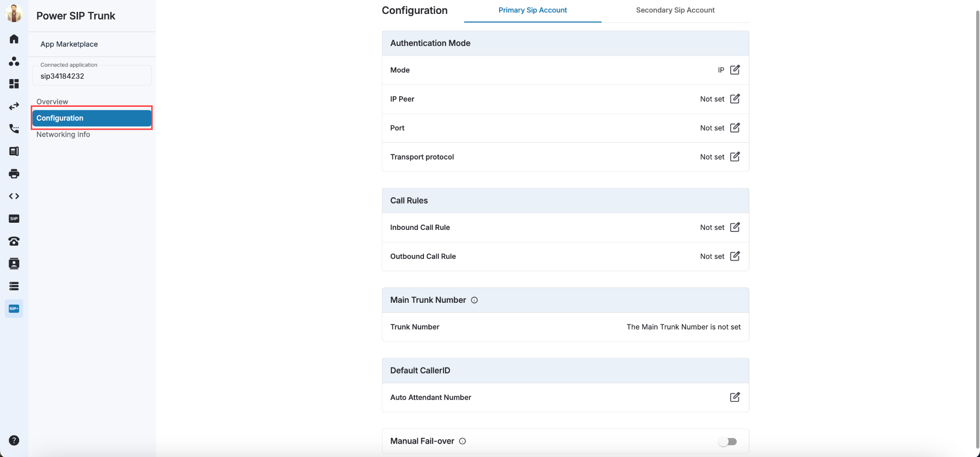
Task: Switch to Primary Sip Account tab
Action: coord(533,11)
